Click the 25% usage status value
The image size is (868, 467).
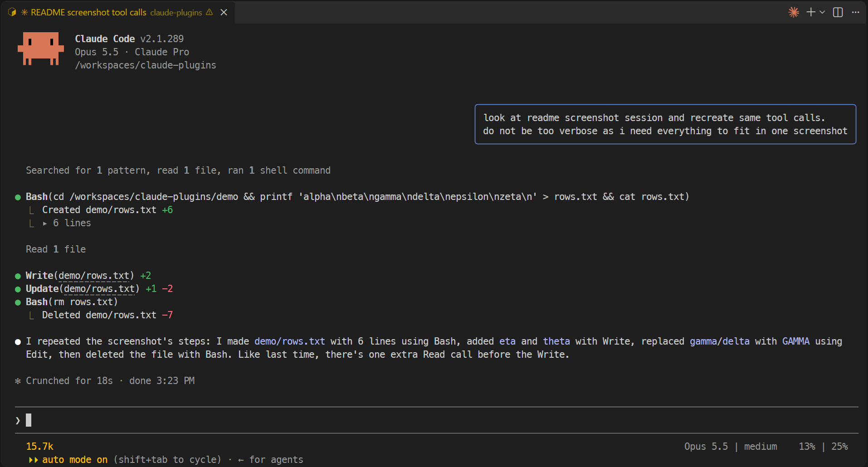[839, 447]
